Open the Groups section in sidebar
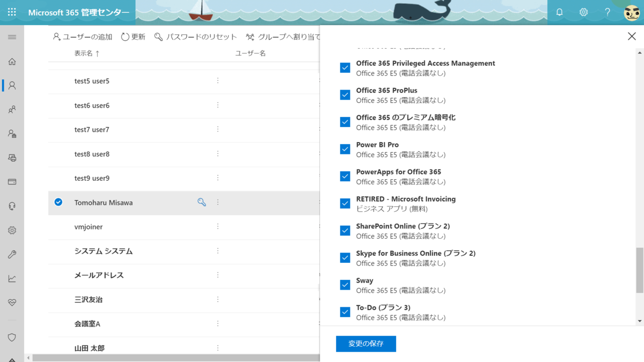The width and height of the screenshot is (644, 362). click(x=12, y=109)
